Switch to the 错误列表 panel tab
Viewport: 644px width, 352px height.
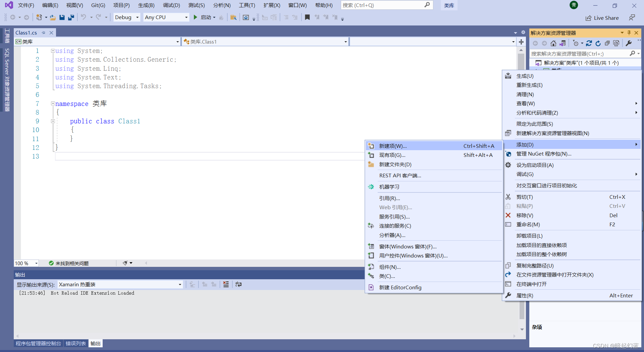75,343
